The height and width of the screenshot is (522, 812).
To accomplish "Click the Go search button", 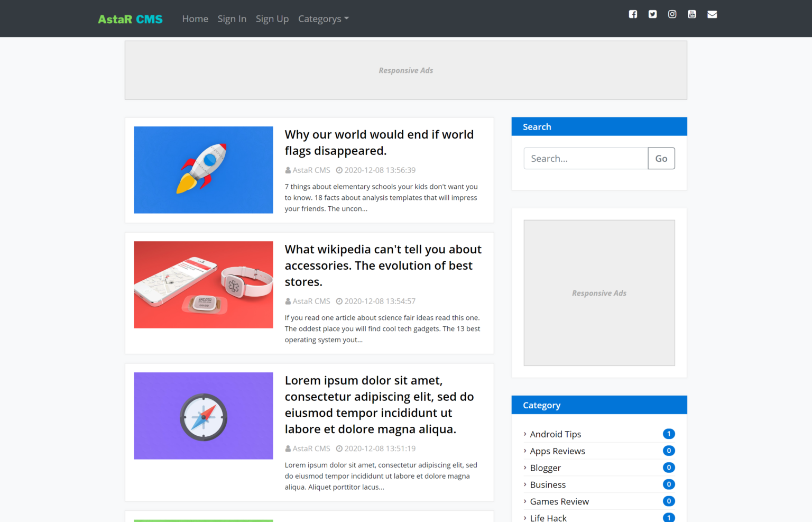I will coord(661,159).
